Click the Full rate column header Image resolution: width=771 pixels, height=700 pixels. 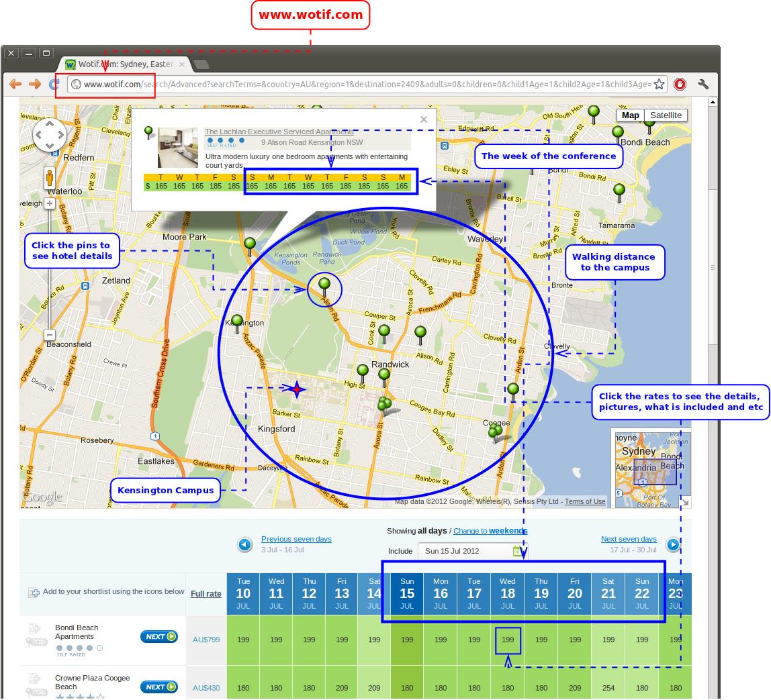[x=206, y=593]
